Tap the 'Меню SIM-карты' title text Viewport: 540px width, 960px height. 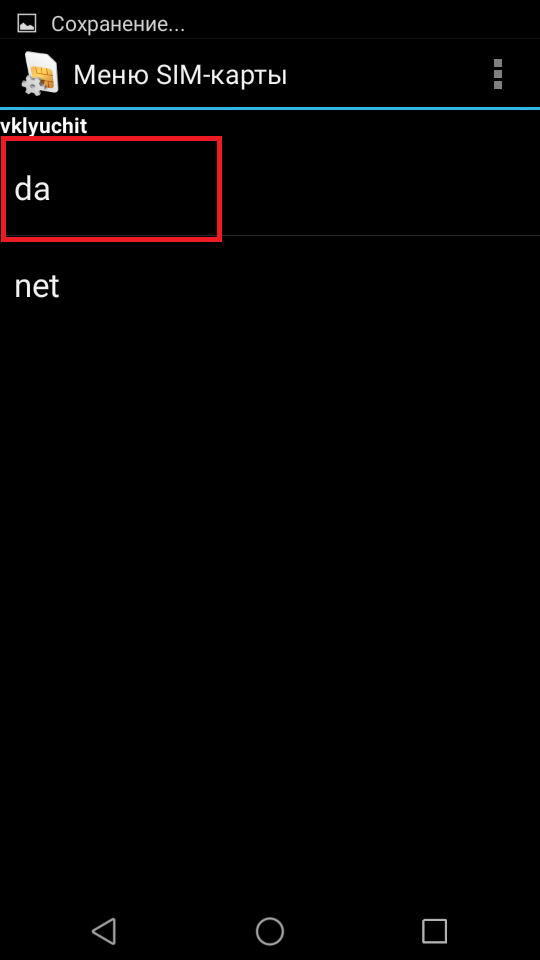tap(180, 75)
